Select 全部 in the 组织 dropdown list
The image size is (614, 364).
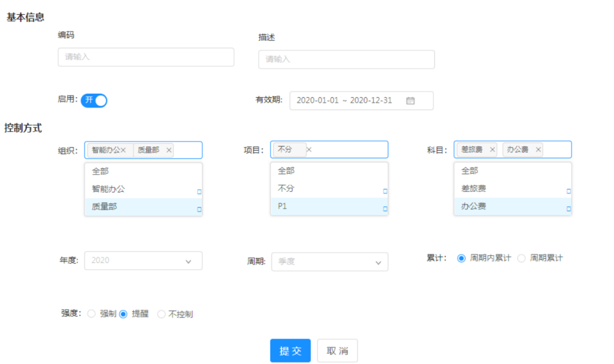[x=143, y=171]
